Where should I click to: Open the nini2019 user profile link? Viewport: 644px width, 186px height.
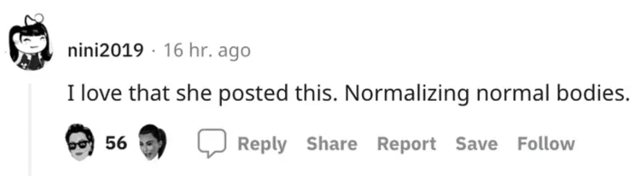click(x=106, y=50)
